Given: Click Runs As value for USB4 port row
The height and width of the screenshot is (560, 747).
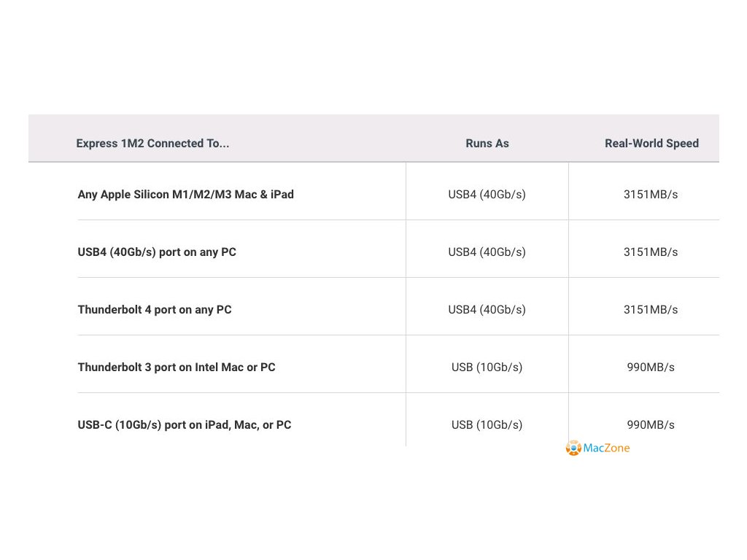Looking at the screenshot, I should pos(487,252).
